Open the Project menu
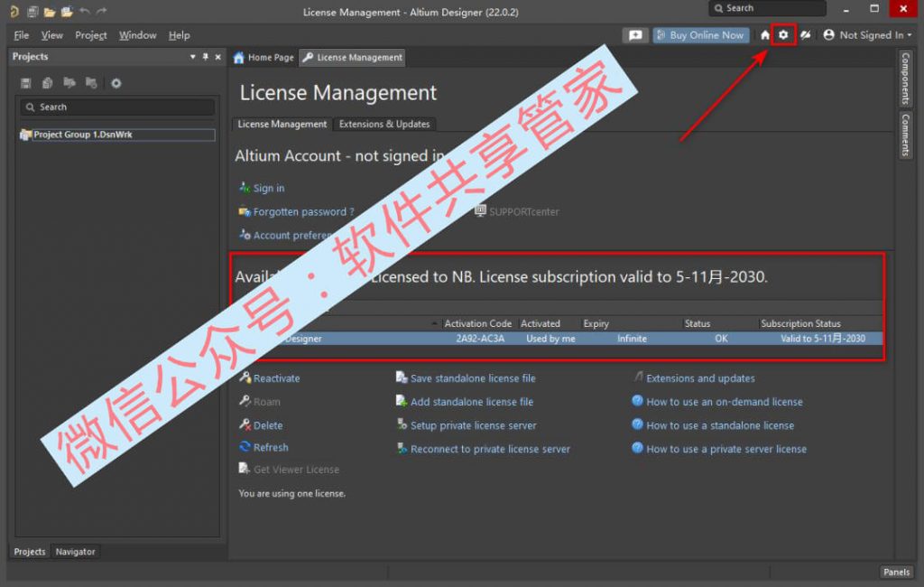This screenshot has height=587, width=924. (x=91, y=35)
